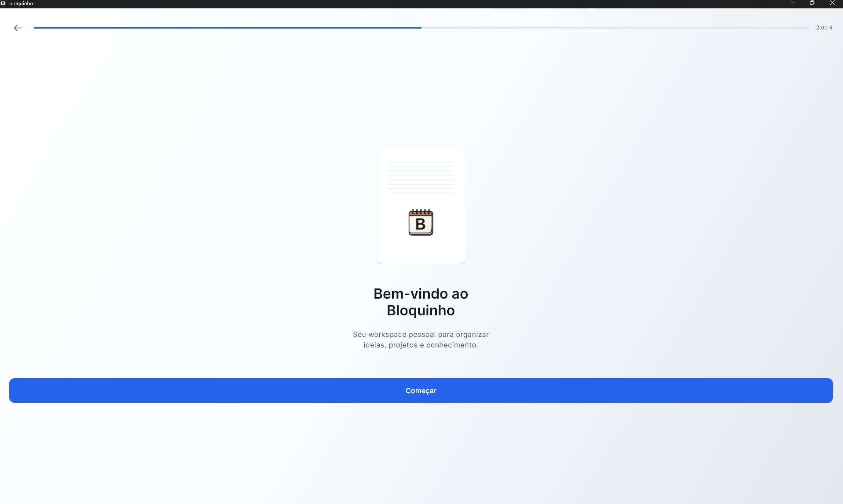Click the 'Bloquinho' word in the heading
Screen dimensions: 843x504
point(421,310)
